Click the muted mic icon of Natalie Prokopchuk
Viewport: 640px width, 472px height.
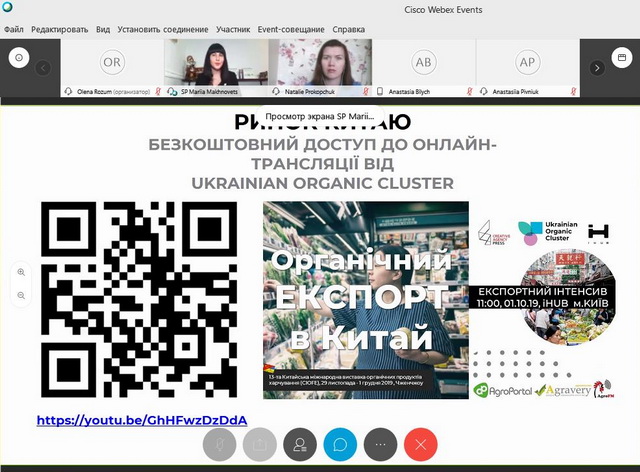point(366,91)
